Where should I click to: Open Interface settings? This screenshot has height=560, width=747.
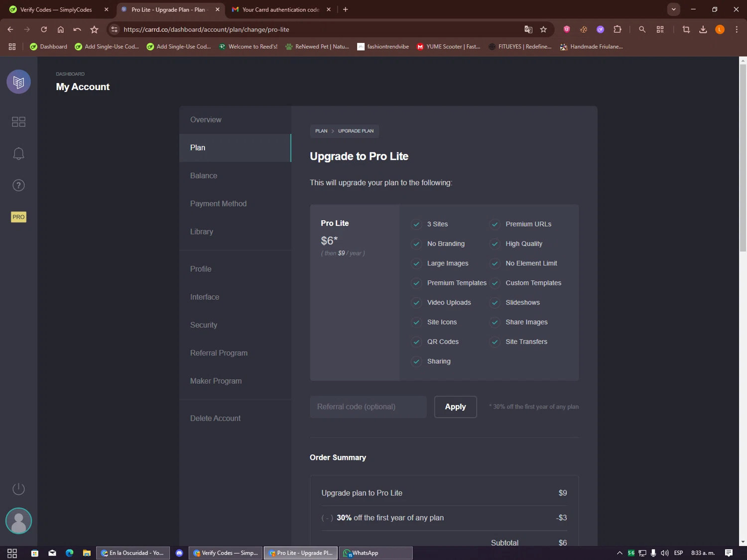[235, 297]
